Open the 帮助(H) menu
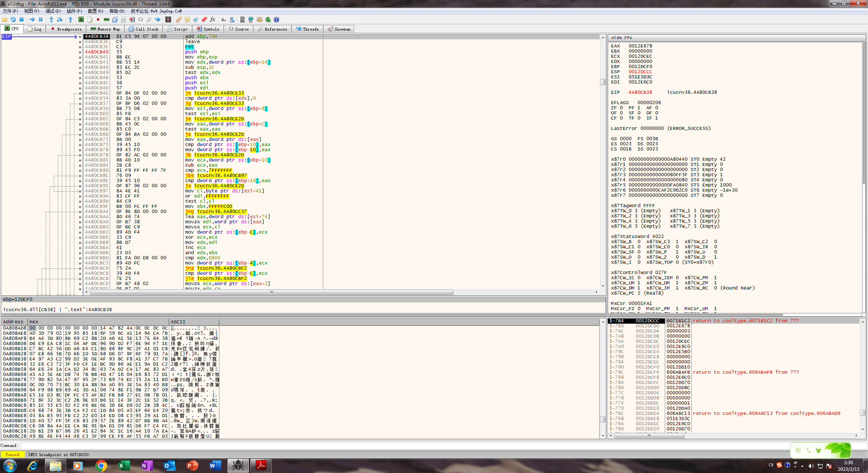Screen dimensions: 868x473 click(117, 11)
